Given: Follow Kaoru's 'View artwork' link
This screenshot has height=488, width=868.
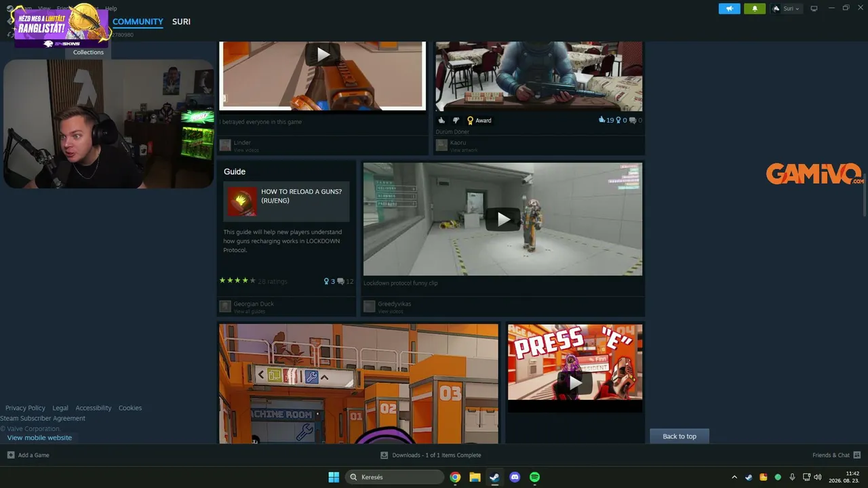Looking at the screenshot, I should point(464,150).
